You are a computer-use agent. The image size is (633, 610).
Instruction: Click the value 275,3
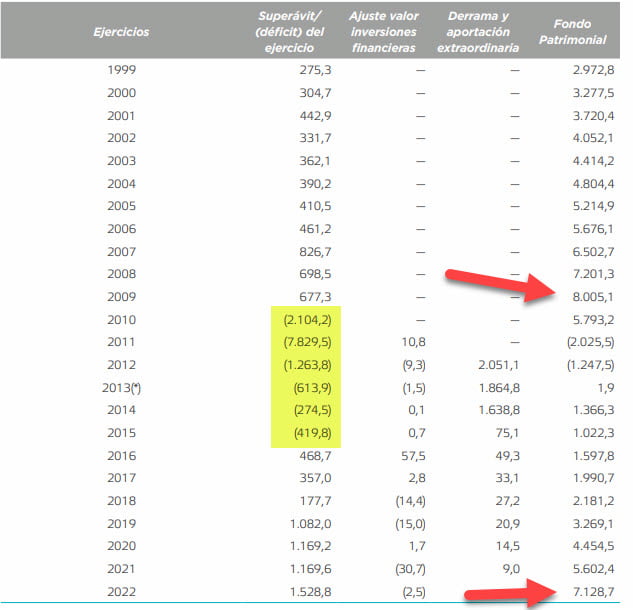315,70
